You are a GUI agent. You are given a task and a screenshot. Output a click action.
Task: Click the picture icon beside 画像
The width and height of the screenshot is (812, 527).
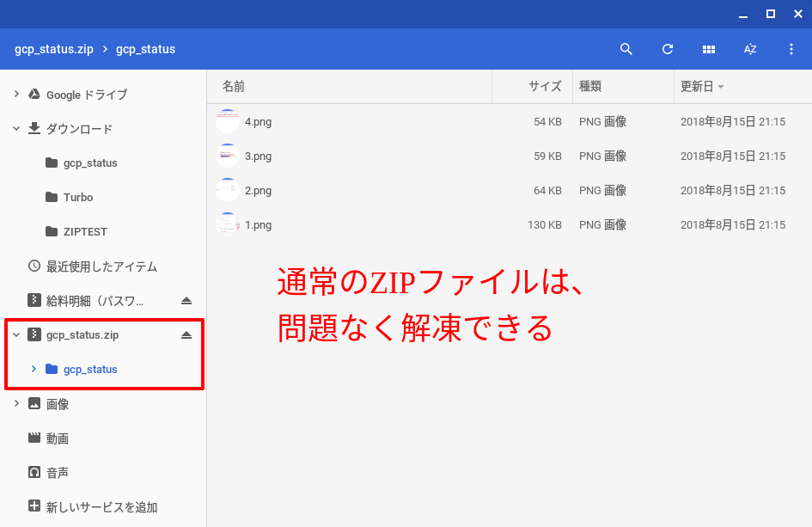tap(34, 404)
